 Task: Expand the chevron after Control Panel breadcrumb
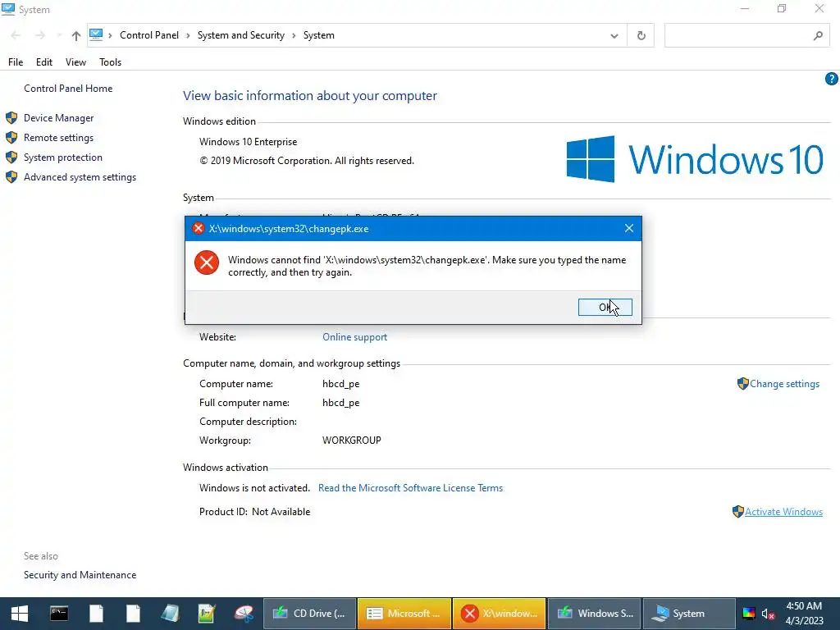click(188, 36)
